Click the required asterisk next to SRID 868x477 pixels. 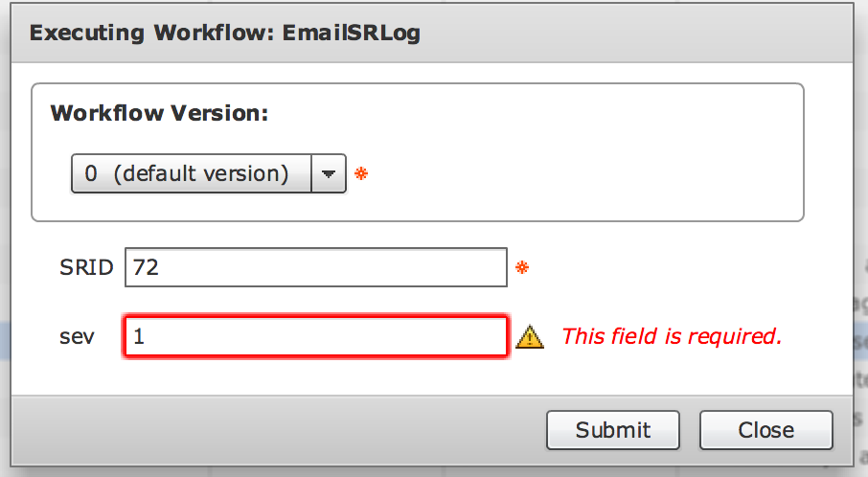click(522, 268)
